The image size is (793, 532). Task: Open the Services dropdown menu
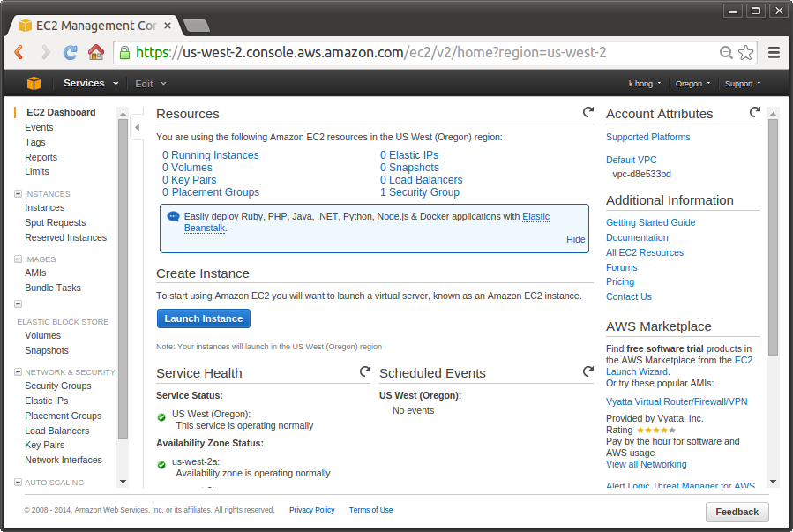coord(91,83)
